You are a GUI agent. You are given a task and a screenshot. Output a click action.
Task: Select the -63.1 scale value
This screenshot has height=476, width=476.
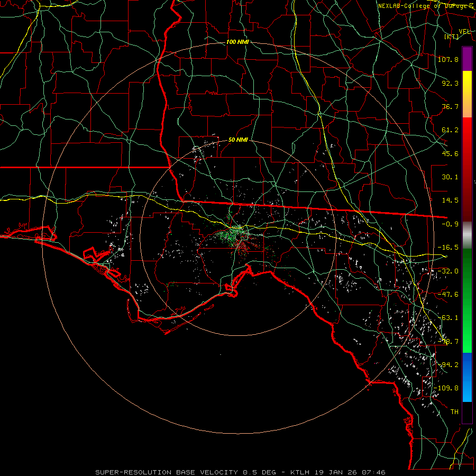coord(448,317)
